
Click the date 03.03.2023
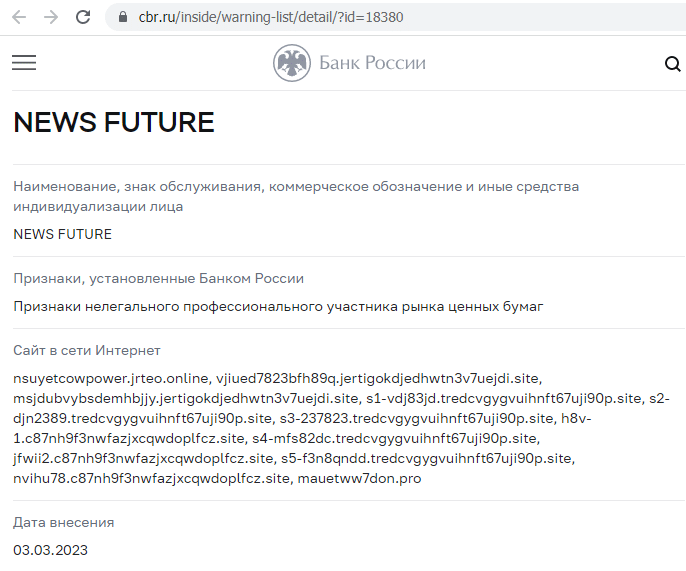coord(50,550)
